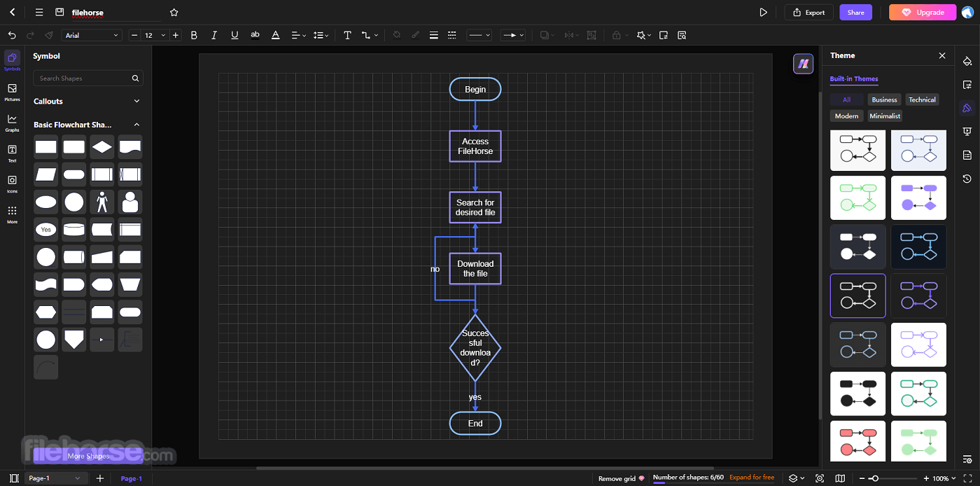Switch to Built-in Themes tab
980x486 pixels.
(x=853, y=79)
